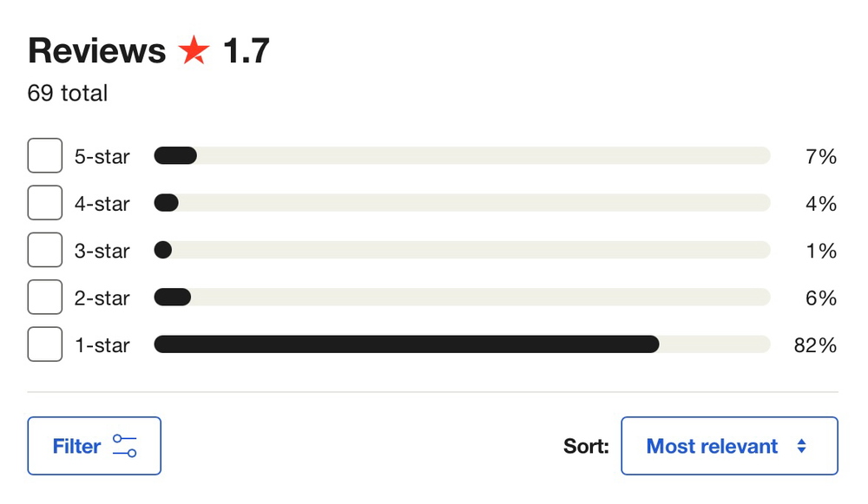This screenshot has height=504, width=868.
Task: Check the 1-star filter checkbox
Action: tap(44, 344)
